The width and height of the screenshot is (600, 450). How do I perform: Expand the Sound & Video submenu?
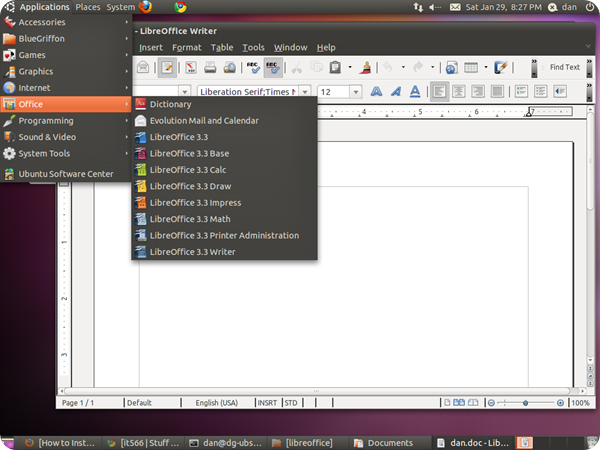66,137
